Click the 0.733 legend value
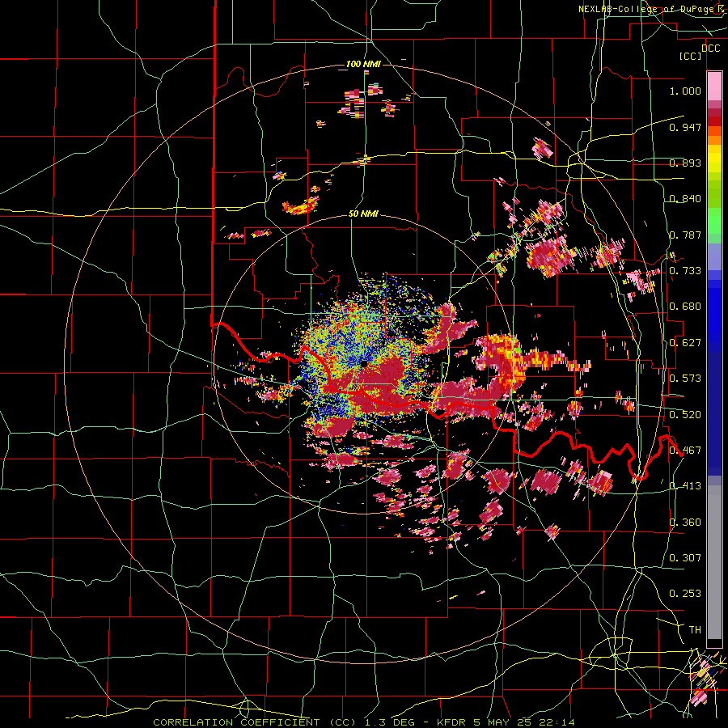The image size is (728, 728). [x=685, y=270]
